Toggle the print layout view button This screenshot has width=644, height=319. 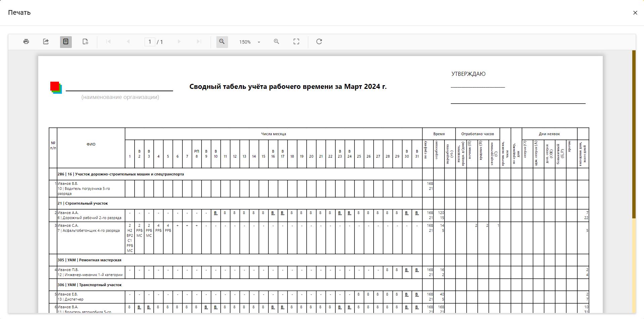(x=66, y=42)
